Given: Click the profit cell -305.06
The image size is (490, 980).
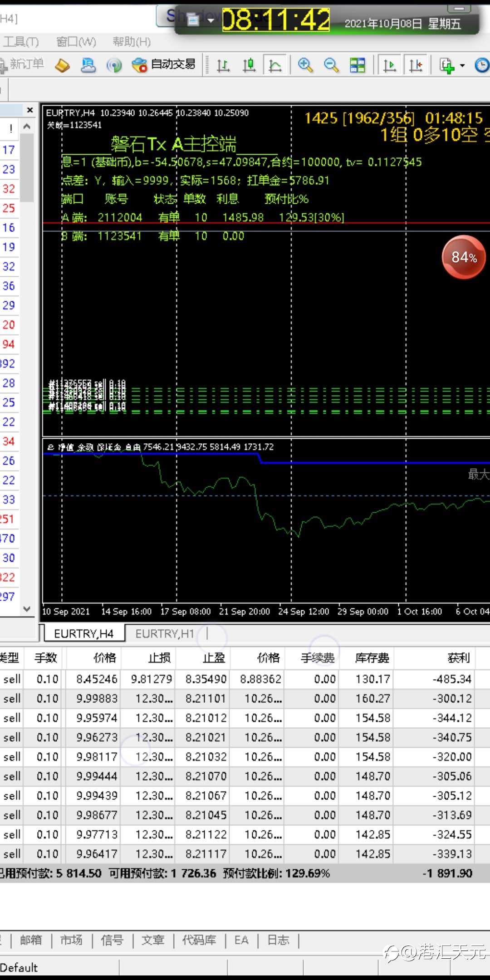Looking at the screenshot, I should 452,776.
